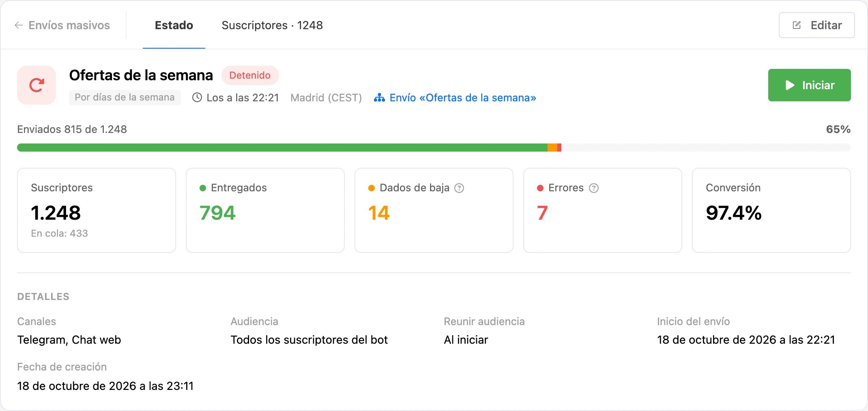Click the Por días de la semana tag
The height and width of the screenshot is (411, 868).
[125, 98]
